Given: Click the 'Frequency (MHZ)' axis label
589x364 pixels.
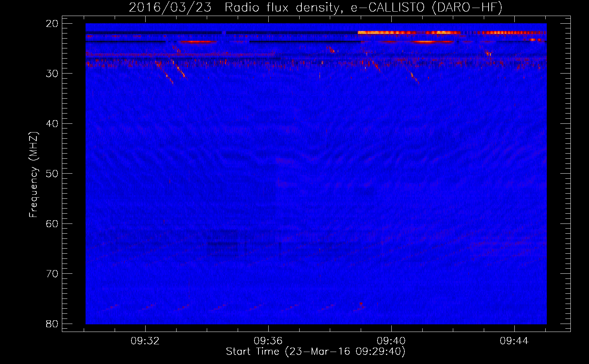Looking at the screenshot, I should 33,175.
